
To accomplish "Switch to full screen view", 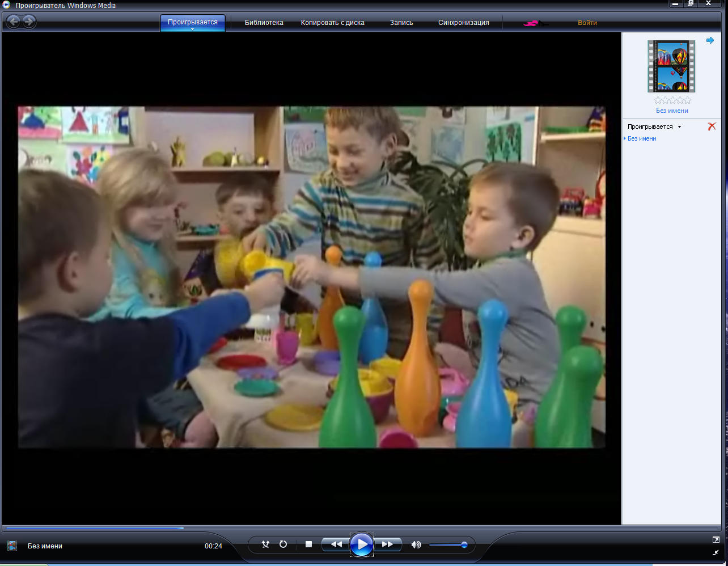I will click(x=716, y=539).
